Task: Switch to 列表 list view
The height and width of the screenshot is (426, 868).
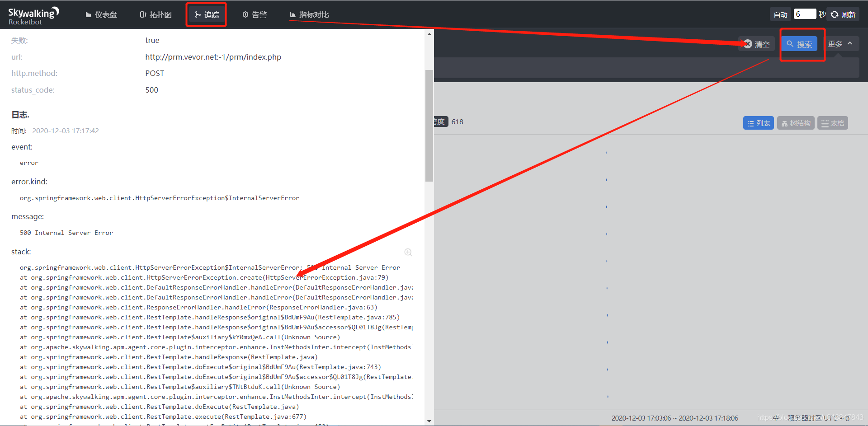Action: pyautogui.click(x=759, y=123)
